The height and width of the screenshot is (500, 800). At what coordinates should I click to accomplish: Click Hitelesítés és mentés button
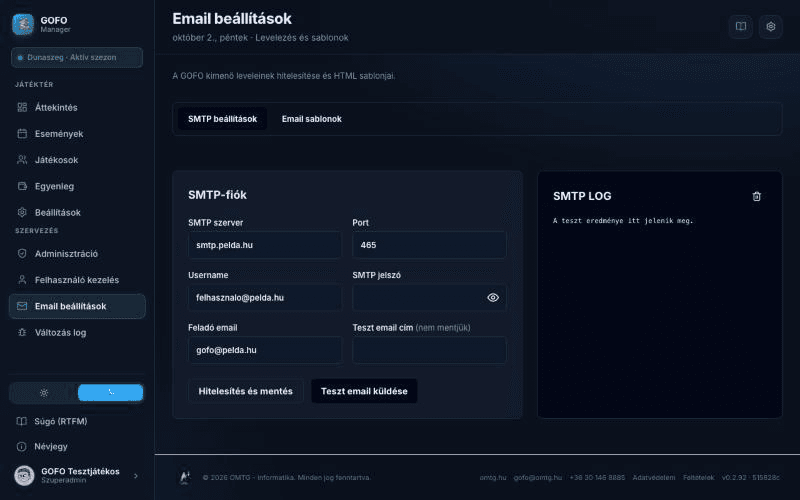coord(245,391)
